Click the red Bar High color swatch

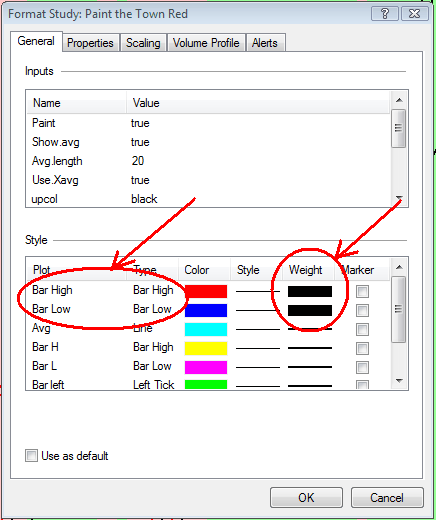coord(206,291)
